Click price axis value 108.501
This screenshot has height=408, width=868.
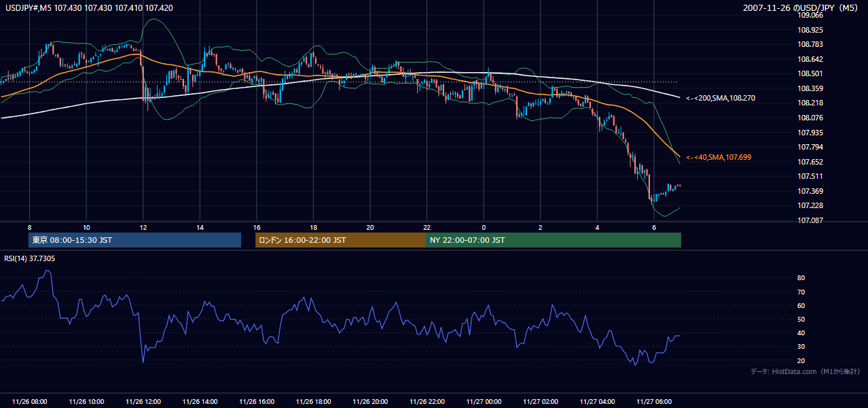pyautogui.click(x=810, y=74)
